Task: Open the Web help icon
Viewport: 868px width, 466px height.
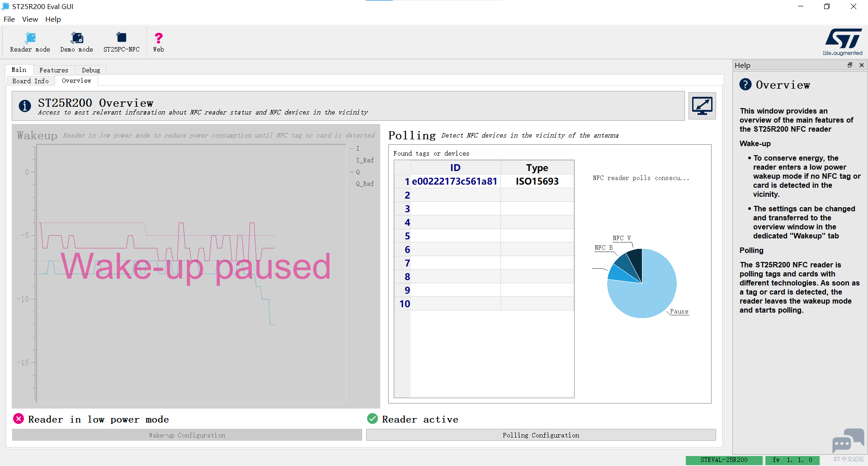Action: (158, 42)
